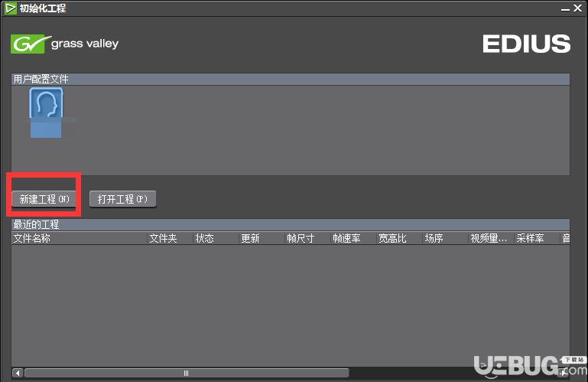
Task: Click the 宽高比 column header
Action: point(400,238)
